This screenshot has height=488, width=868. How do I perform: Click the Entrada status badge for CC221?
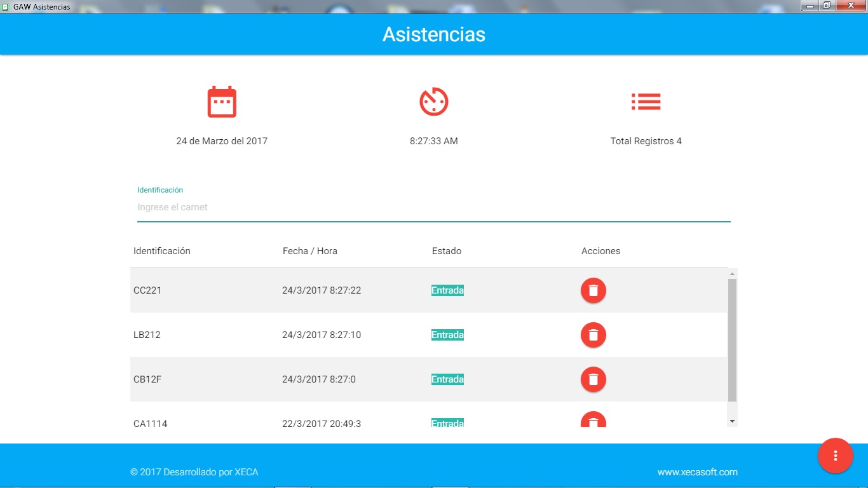coord(447,290)
